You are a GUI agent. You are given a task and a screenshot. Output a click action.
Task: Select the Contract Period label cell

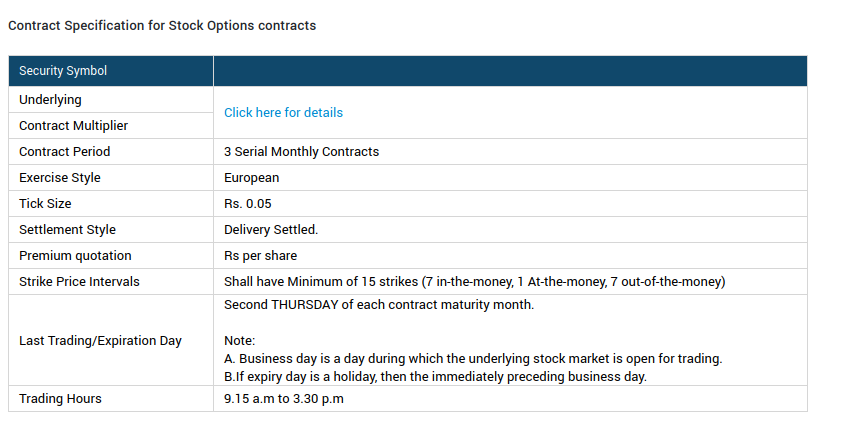111,152
